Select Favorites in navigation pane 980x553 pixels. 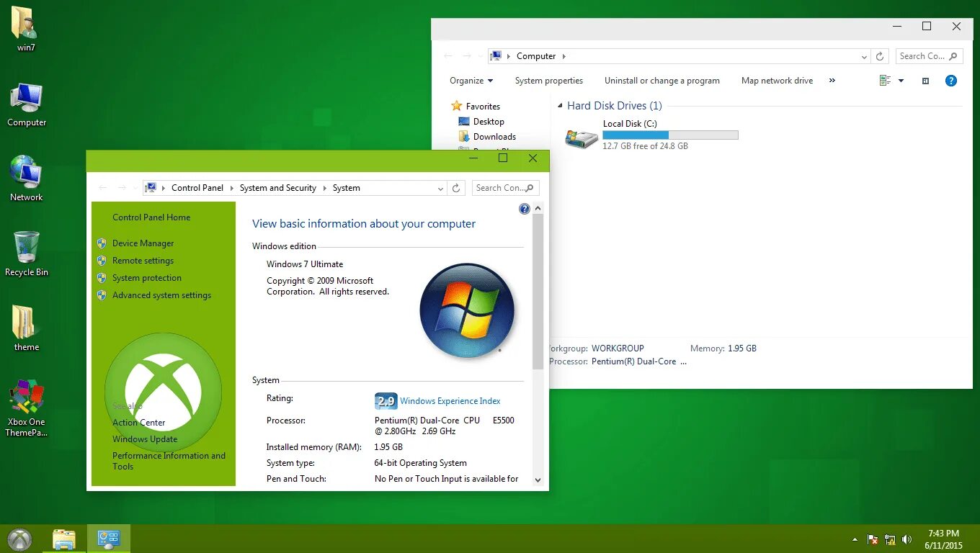coord(483,106)
